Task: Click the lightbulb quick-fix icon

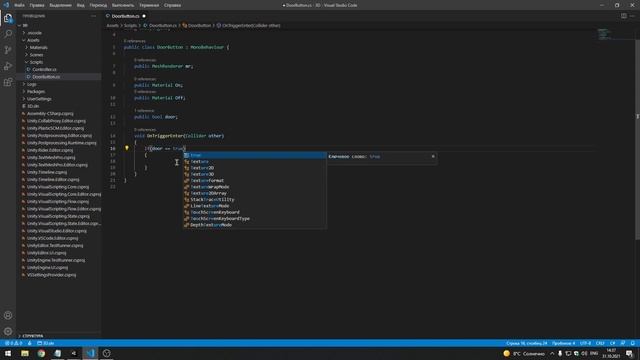Action: click(x=127, y=148)
